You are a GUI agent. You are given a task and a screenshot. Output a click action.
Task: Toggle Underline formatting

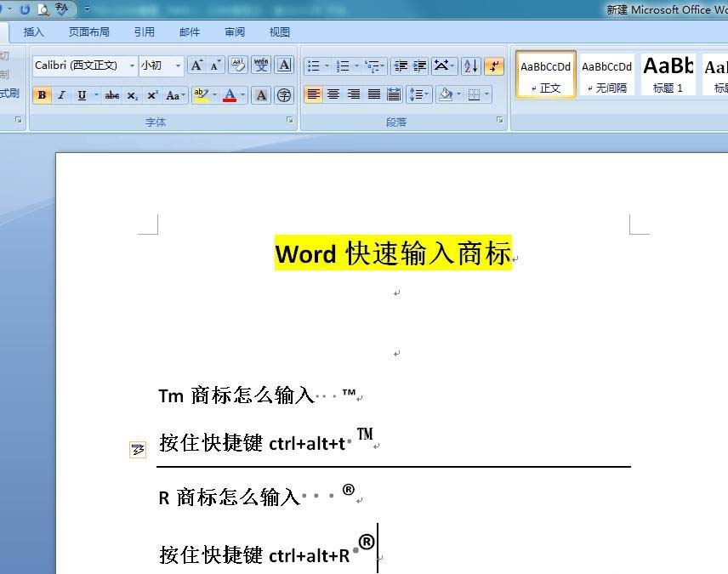(82, 95)
